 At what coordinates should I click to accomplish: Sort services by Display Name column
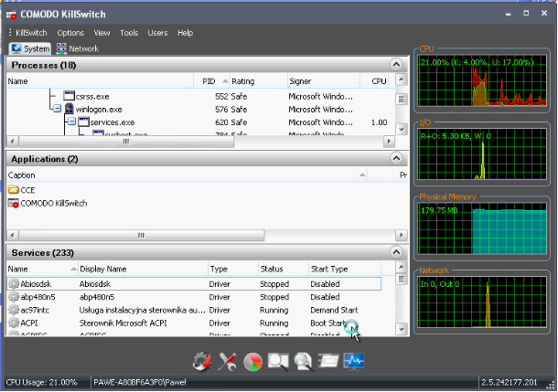tap(143, 269)
